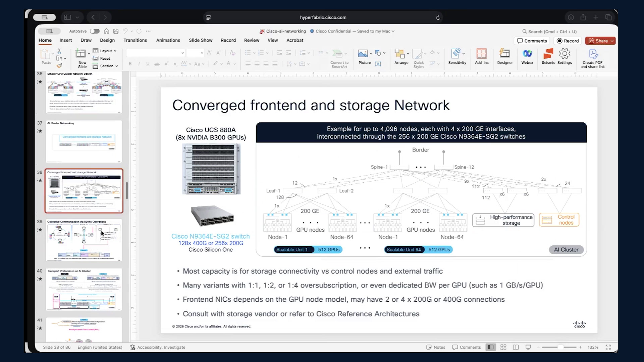Open the Slide Show tab
This screenshot has width=644, height=362.
201,40
